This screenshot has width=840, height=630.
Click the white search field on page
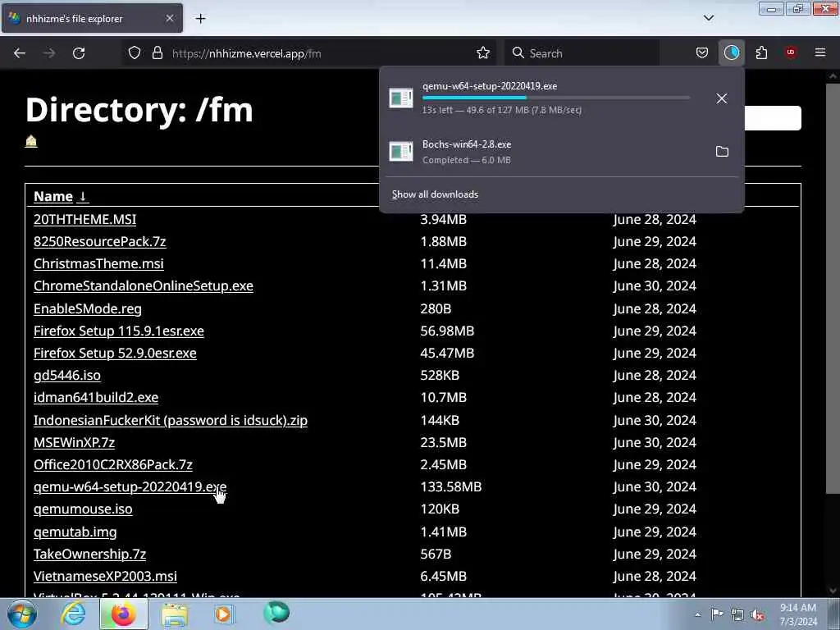click(x=773, y=118)
